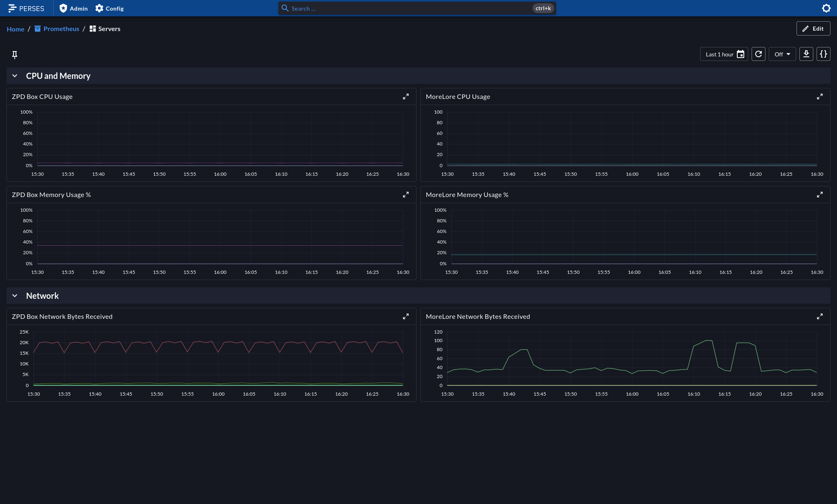Toggle the Off auto-refresh dropdown
Image resolution: width=837 pixels, height=504 pixels.
[781, 54]
